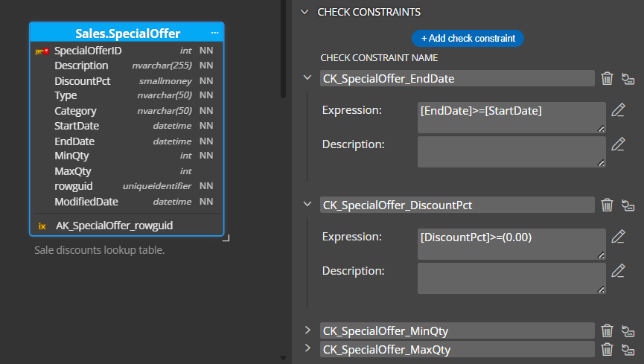Collapse the CK_SpecialOffer_EndDate constraint details
The image size is (644, 364).
307,77
